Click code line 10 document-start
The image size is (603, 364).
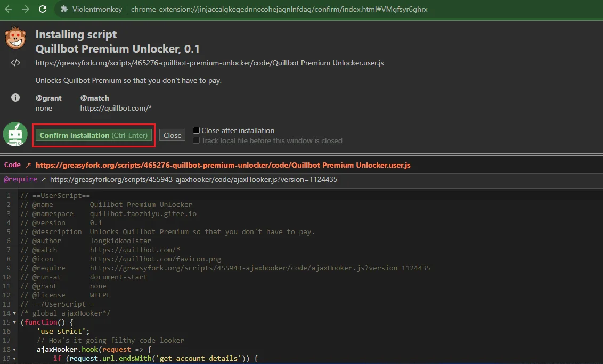pyautogui.click(x=118, y=277)
